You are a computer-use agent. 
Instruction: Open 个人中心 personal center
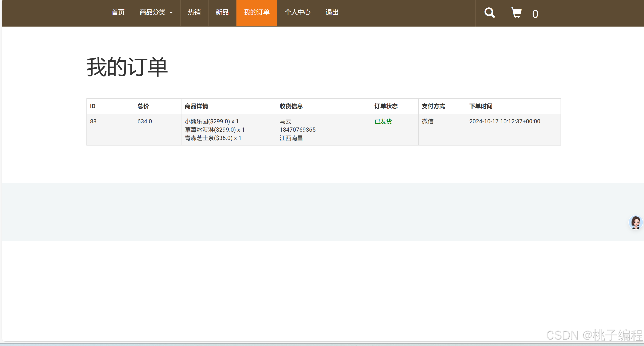297,12
